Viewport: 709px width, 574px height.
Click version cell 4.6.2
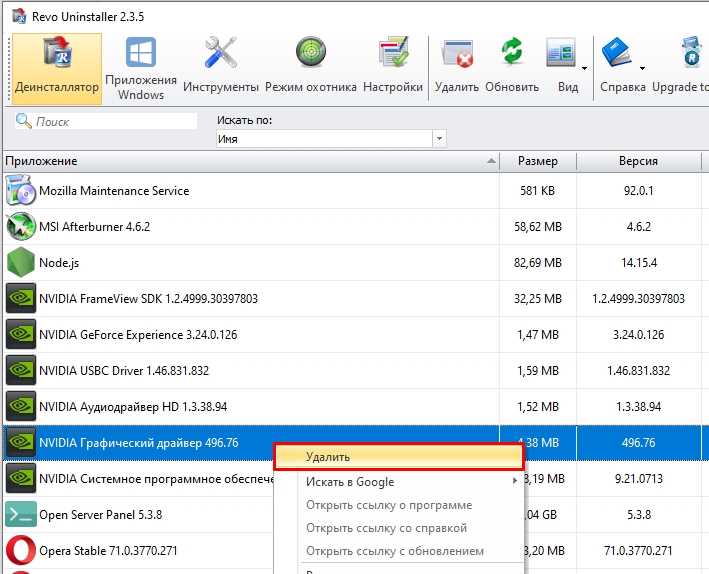(638, 226)
